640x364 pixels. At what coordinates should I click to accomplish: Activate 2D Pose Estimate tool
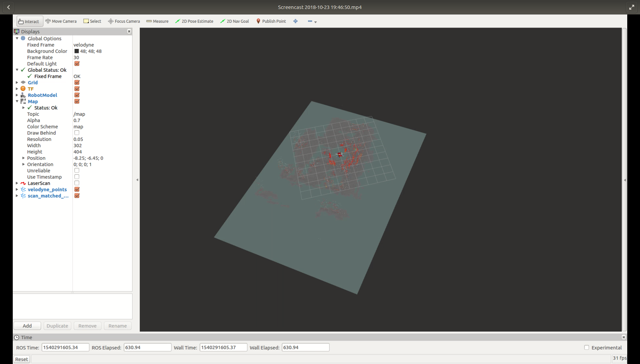point(194,21)
